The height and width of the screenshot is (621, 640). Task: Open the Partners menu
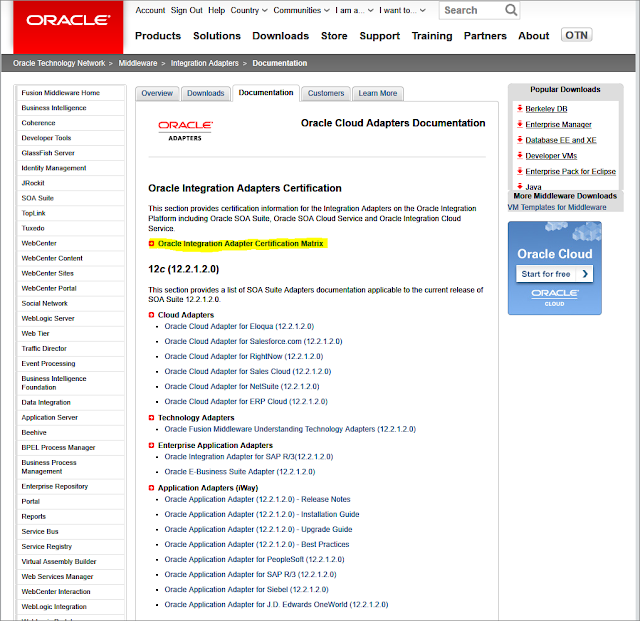point(485,36)
